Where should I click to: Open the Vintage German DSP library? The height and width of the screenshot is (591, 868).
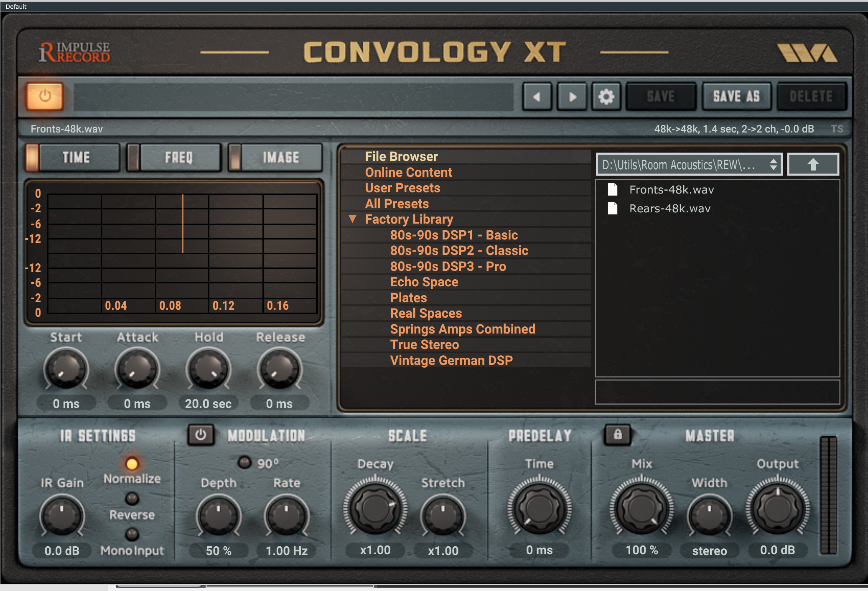(466, 360)
